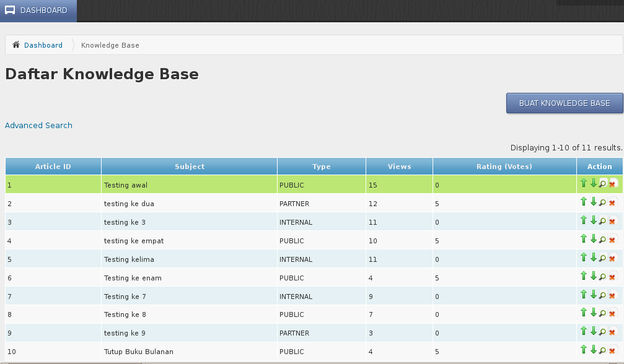The image size is (624, 364).
Task: Delete "Testing ke enam" with red X icon
Action: 613,276
